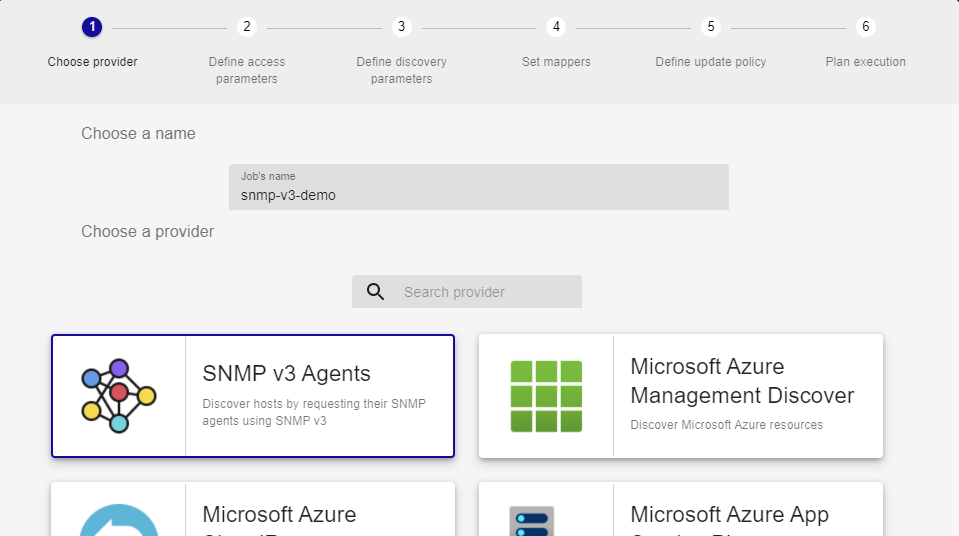Screen dimensions: 959x536
Task: Click the 'Define update policy' step label
Action: pyautogui.click(x=711, y=62)
